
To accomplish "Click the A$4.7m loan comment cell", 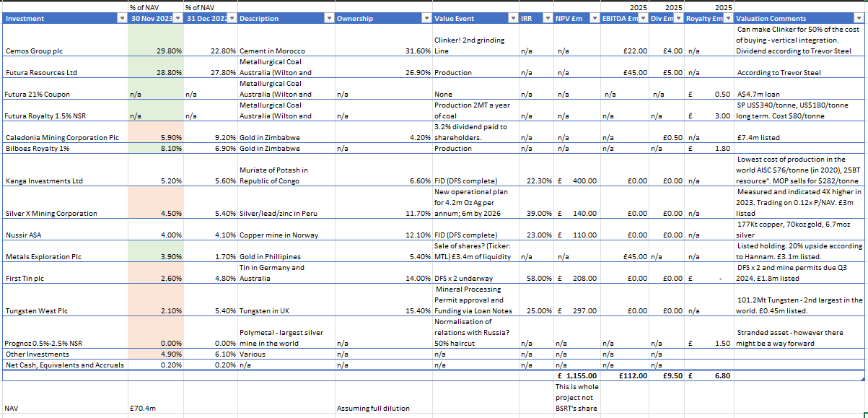I will tap(799, 89).
